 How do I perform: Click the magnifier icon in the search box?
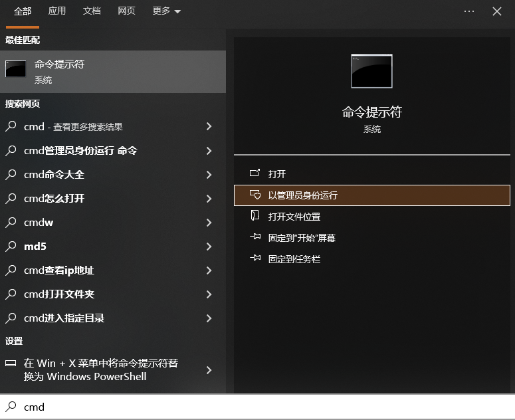tap(11, 407)
